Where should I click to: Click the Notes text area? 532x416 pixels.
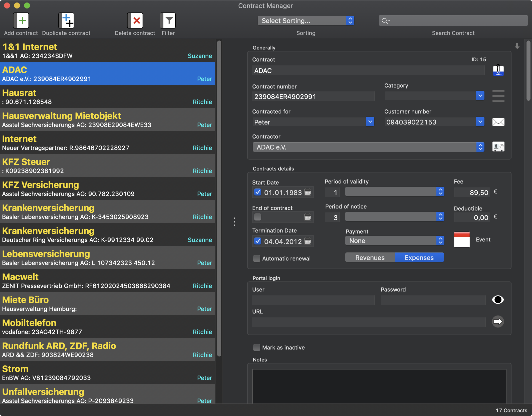coord(379,386)
